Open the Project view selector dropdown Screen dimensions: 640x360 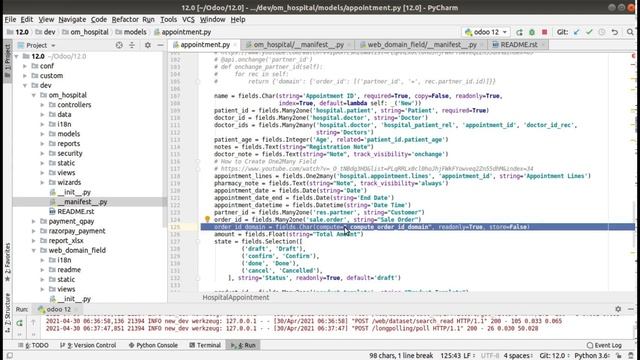coord(40,45)
